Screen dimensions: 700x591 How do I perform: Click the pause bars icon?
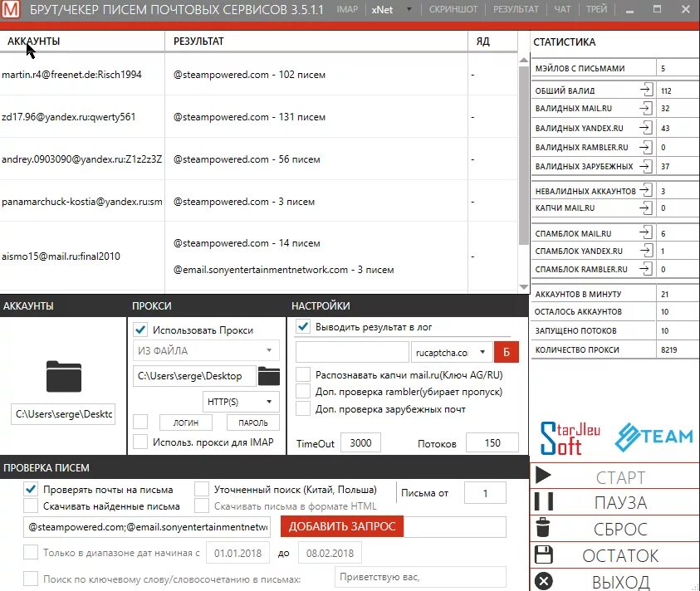[x=544, y=501]
